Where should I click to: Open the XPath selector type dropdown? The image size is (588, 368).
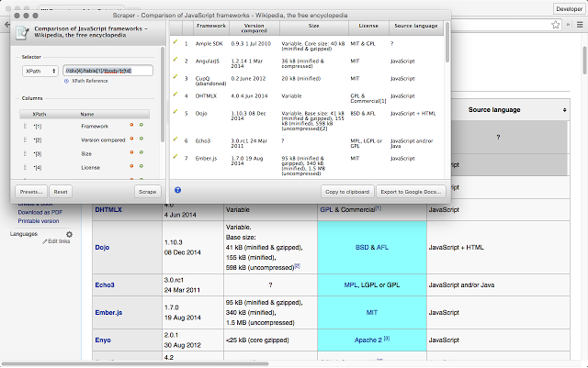click(40, 71)
